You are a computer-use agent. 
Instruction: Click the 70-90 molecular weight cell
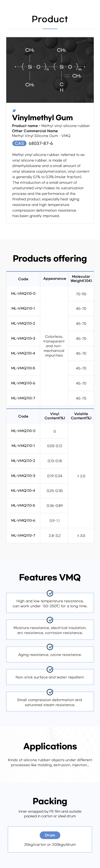coord(81,294)
